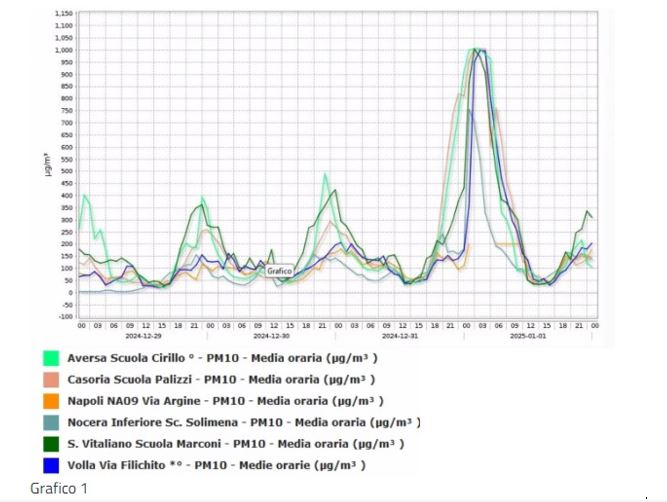Click the Volla Via Filichito blue swatch

click(x=51, y=465)
